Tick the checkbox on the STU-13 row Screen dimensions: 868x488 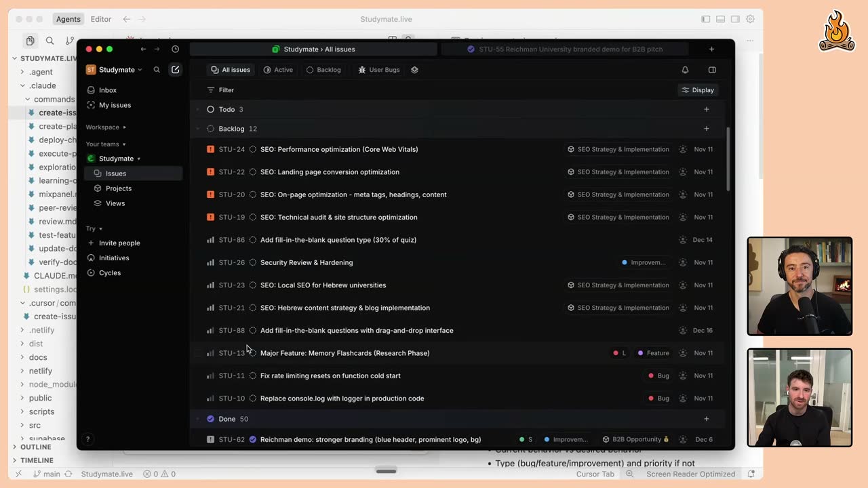[199, 353]
